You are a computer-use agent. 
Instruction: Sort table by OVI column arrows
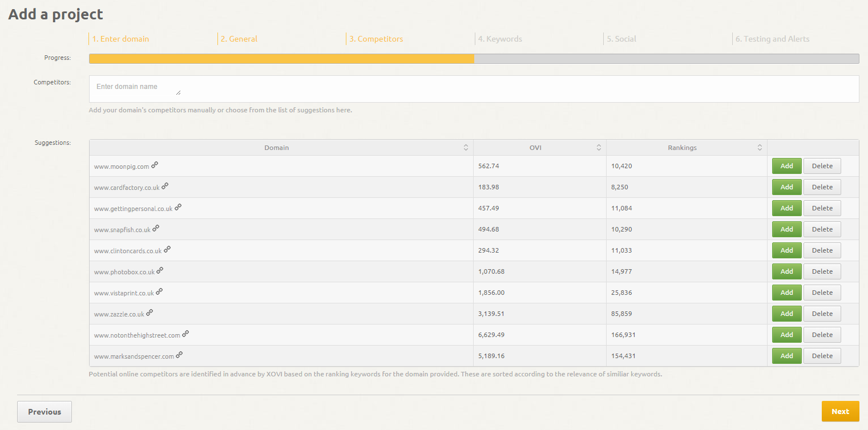(599, 148)
